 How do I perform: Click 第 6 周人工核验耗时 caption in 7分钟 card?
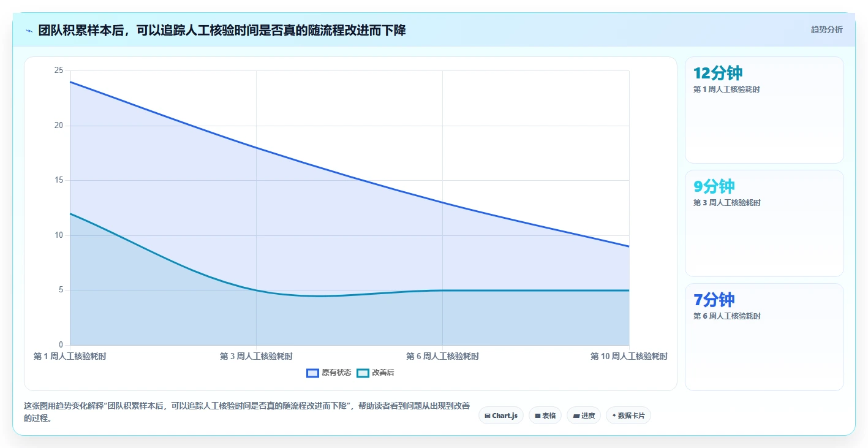[726, 316]
